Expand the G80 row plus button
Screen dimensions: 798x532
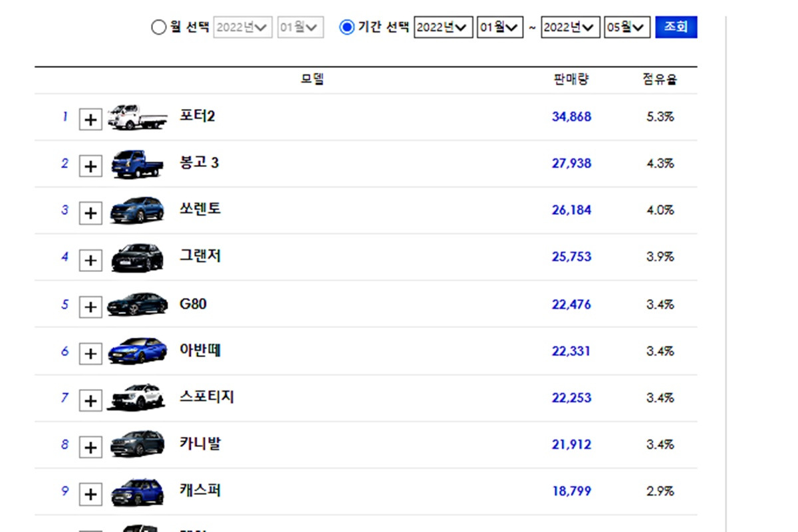click(x=90, y=308)
